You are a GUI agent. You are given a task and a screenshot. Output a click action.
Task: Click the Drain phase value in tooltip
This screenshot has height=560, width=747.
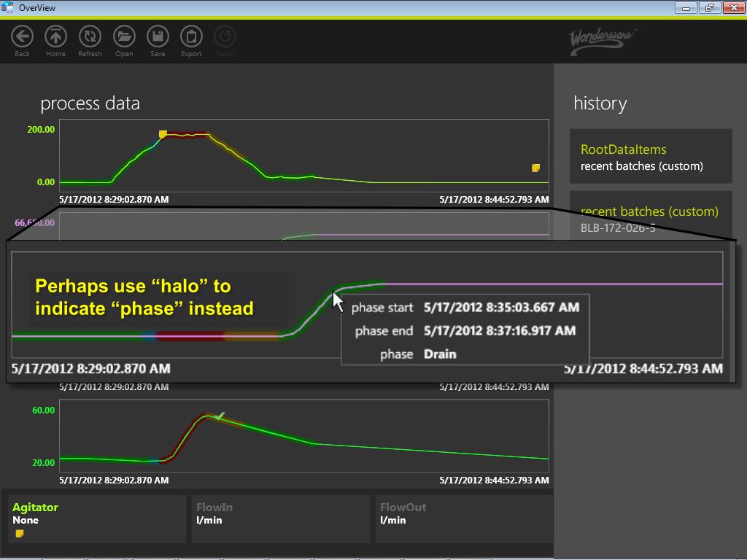440,354
